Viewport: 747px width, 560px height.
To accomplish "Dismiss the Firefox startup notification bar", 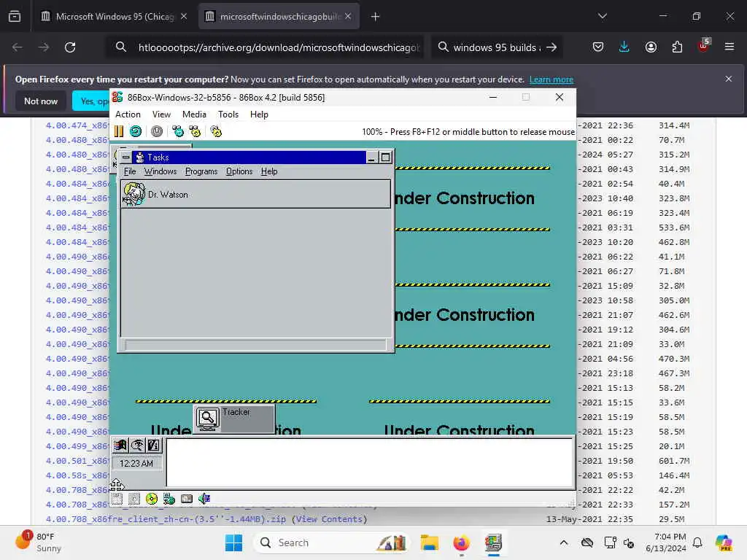I will pos(729,79).
